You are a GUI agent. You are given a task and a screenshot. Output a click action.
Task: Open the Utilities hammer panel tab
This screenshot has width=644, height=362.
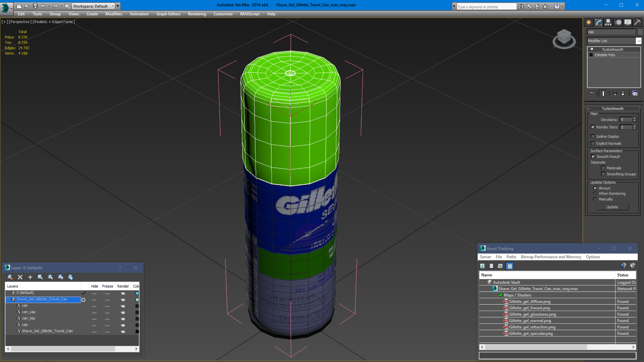[x=637, y=23]
